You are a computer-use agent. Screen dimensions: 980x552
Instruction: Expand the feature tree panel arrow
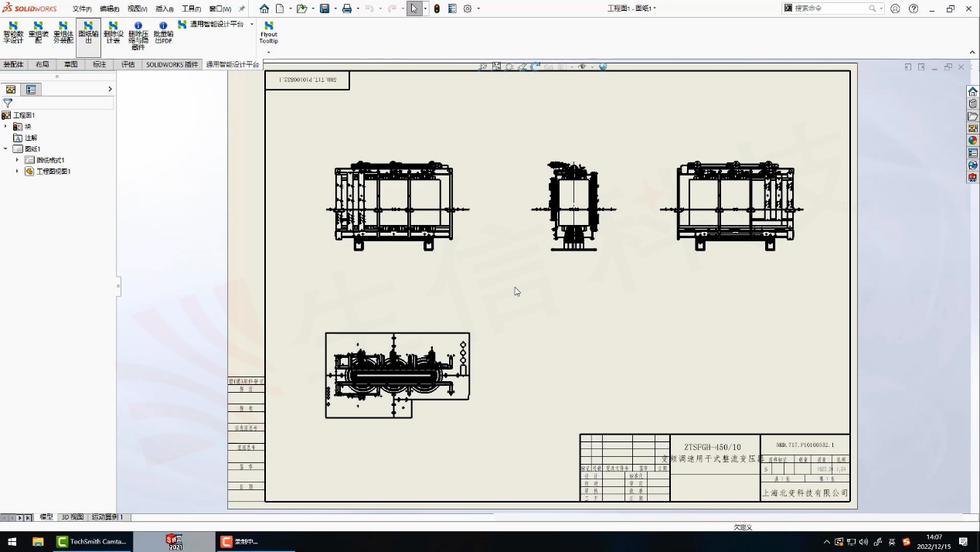[x=110, y=90]
